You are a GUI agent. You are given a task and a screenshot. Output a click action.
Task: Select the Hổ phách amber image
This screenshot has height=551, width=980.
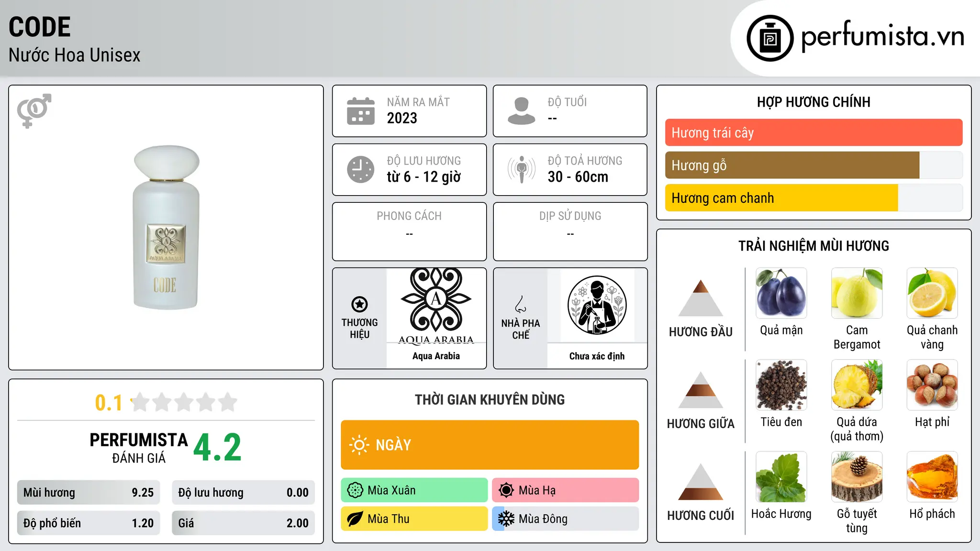(932, 477)
